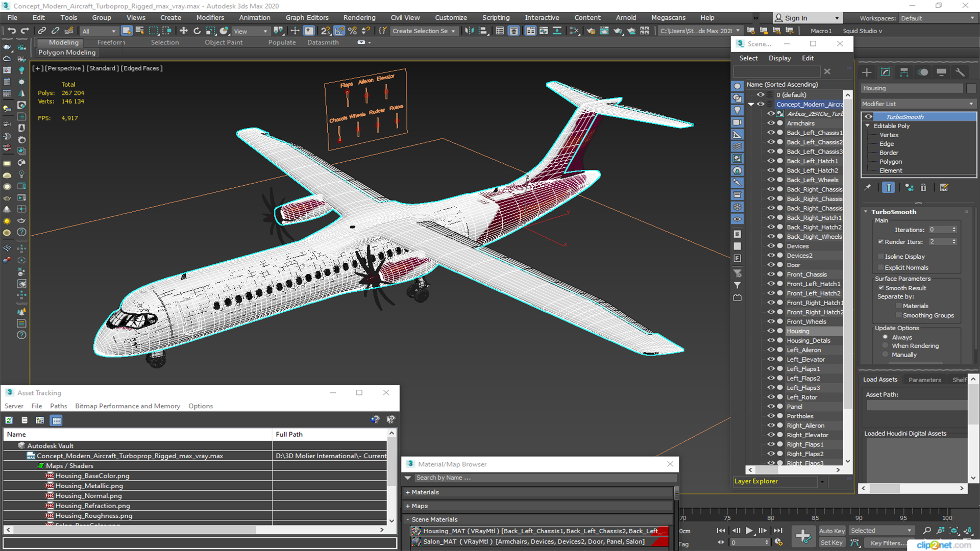This screenshot has width=980, height=551.
Task: Click the Auto Key button
Action: 832,531
